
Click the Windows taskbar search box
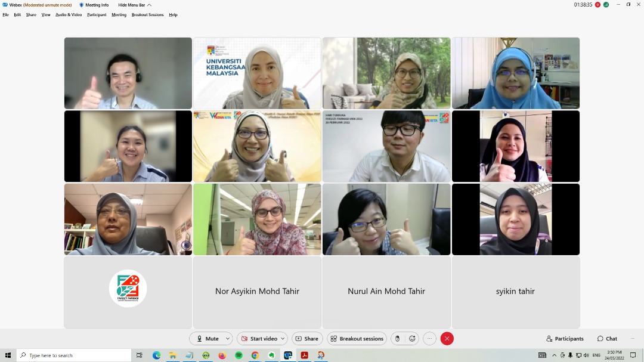coord(75,355)
